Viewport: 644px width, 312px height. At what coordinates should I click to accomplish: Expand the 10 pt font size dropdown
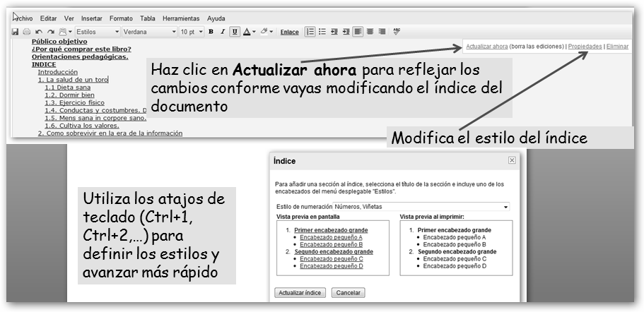pos(191,32)
